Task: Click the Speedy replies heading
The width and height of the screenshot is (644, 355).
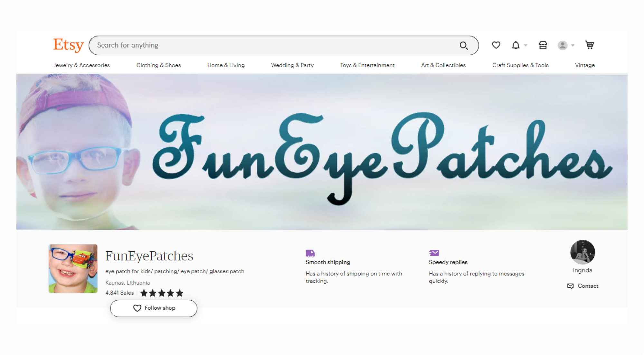Action: [448, 262]
